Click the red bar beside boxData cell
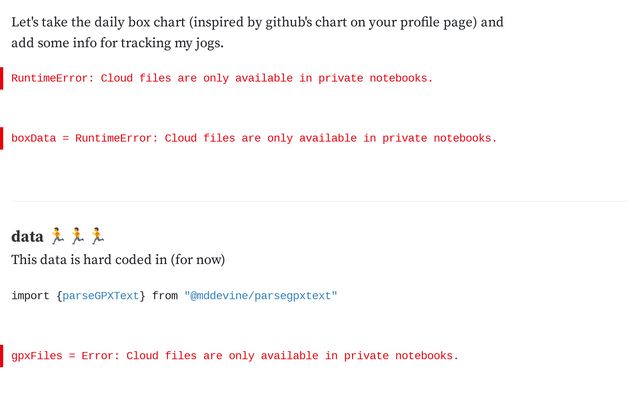This screenshot has height=400, width=640. (2, 138)
